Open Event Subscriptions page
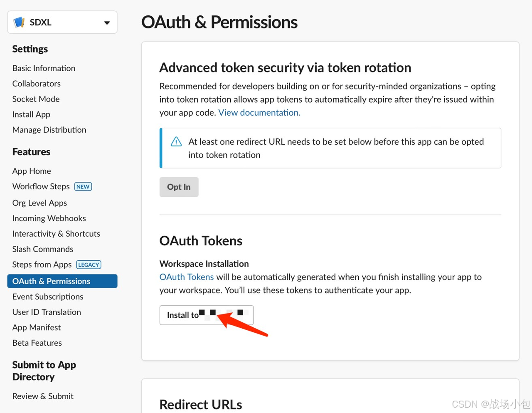This screenshot has width=532, height=413. click(48, 297)
